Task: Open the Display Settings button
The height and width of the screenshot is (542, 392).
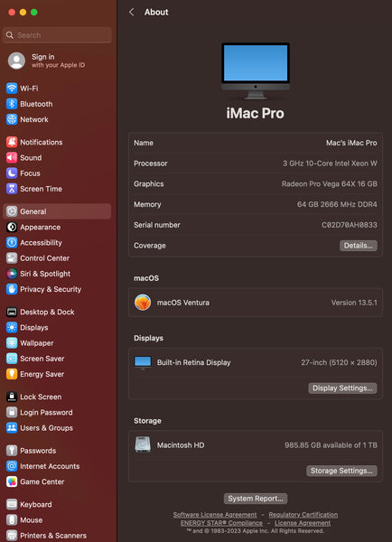Action: pyautogui.click(x=342, y=388)
